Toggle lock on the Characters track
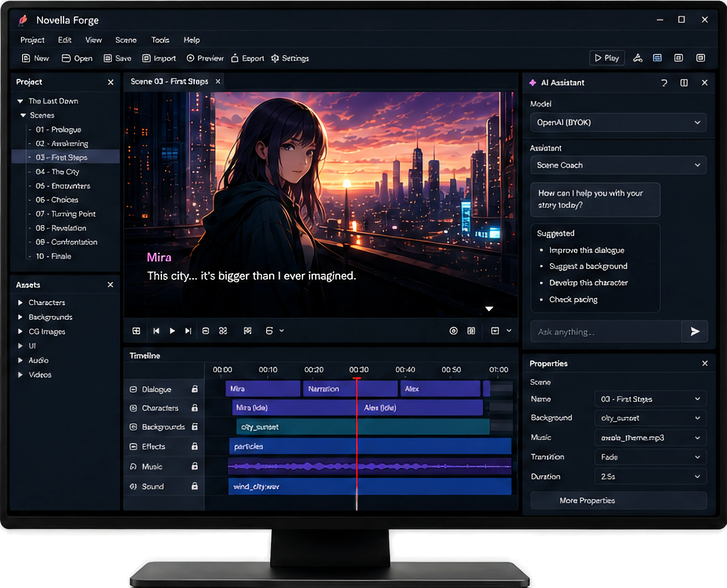Screen dimensions: 727x588 click(195, 408)
